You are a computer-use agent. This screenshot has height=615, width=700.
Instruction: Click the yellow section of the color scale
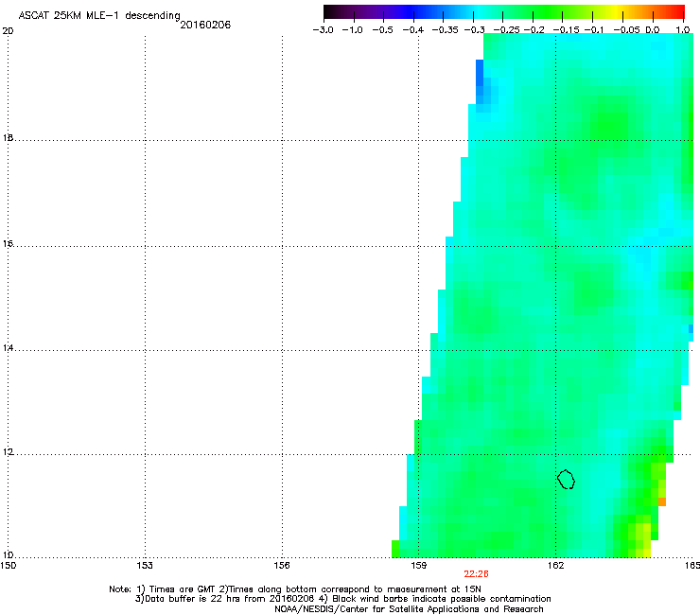tap(619, 11)
